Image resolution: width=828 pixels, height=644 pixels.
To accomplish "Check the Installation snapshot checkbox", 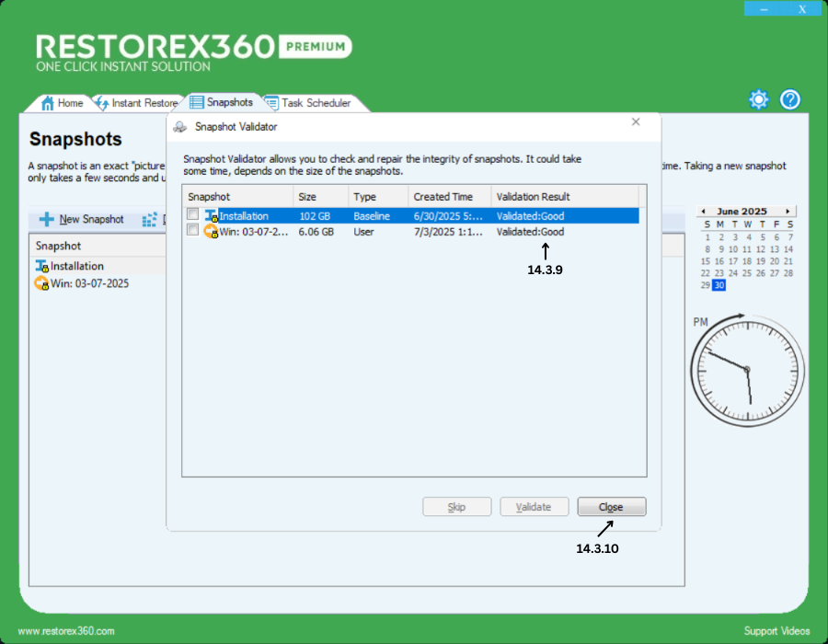I will (x=192, y=215).
